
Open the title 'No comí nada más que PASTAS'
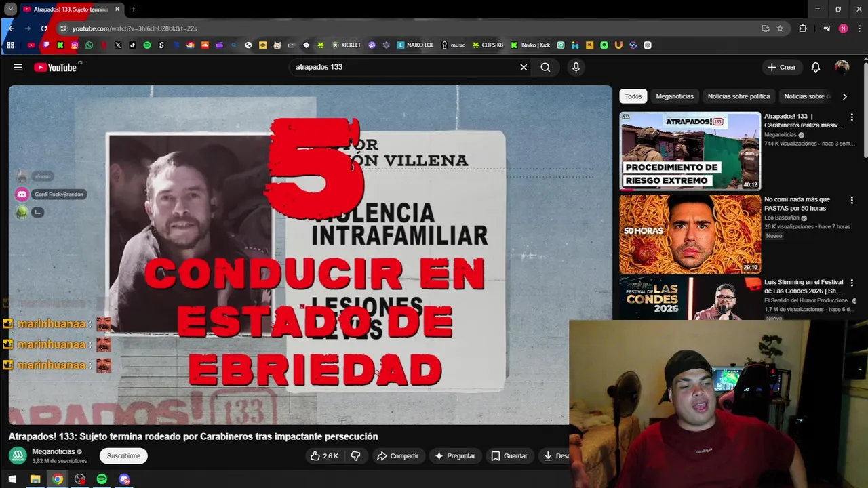(x=797, y=204)
